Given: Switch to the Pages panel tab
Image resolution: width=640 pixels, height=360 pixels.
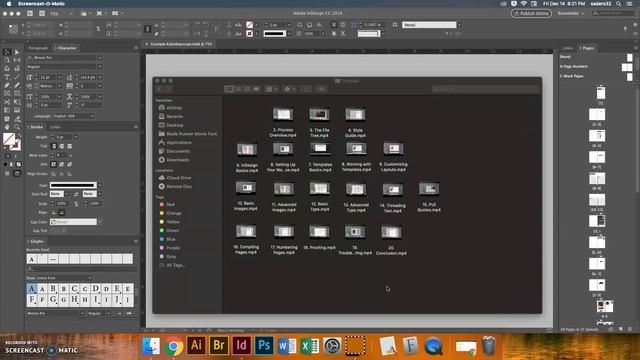Looking at the screenshot, I should (x=588, y=48).
